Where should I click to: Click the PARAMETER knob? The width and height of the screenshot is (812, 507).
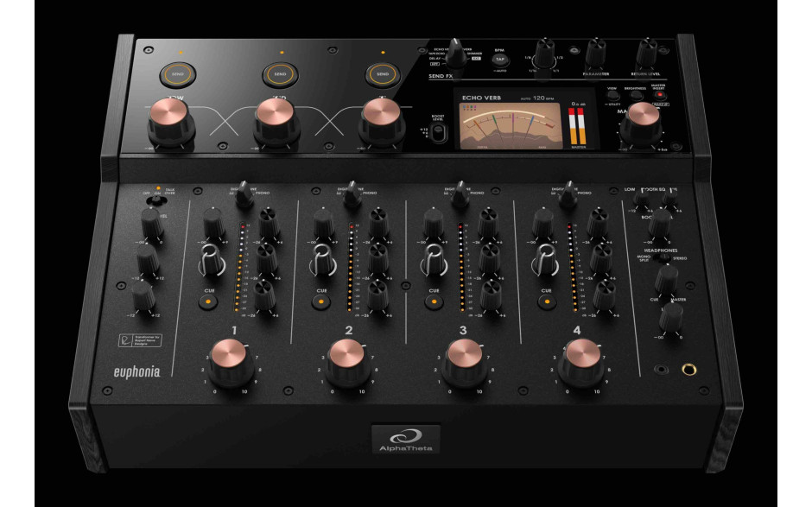point(595,53)
